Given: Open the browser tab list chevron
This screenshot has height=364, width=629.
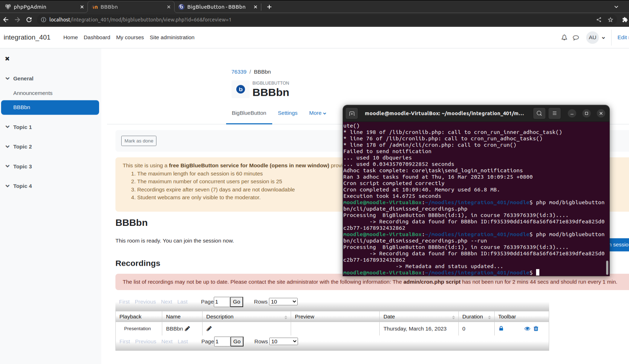Looking at the screenshot, I should click(616, 7).
